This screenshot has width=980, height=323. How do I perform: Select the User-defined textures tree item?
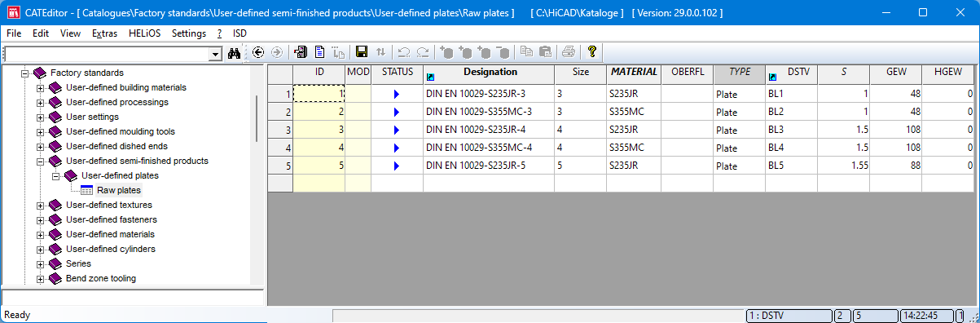tap(108, 205)
